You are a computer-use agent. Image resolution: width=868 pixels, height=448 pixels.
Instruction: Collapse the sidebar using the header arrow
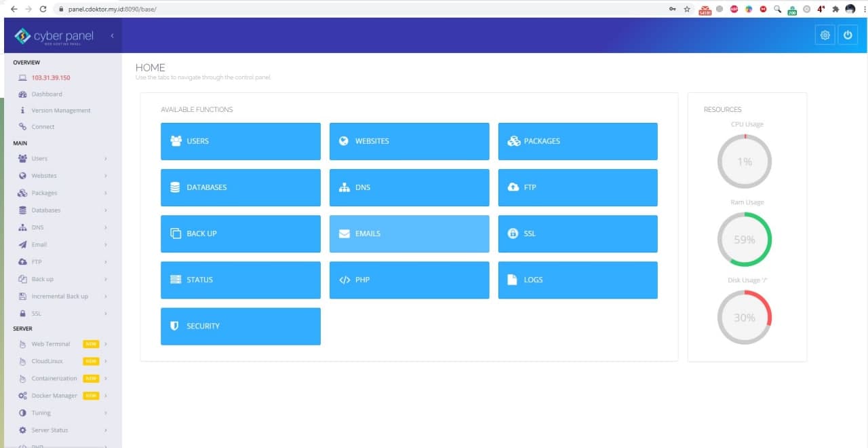pos(112,35)
